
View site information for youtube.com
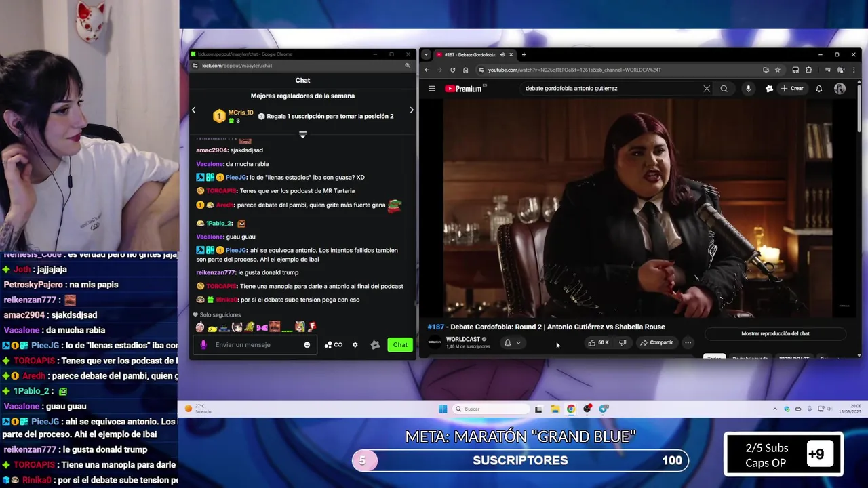point(481,70)
